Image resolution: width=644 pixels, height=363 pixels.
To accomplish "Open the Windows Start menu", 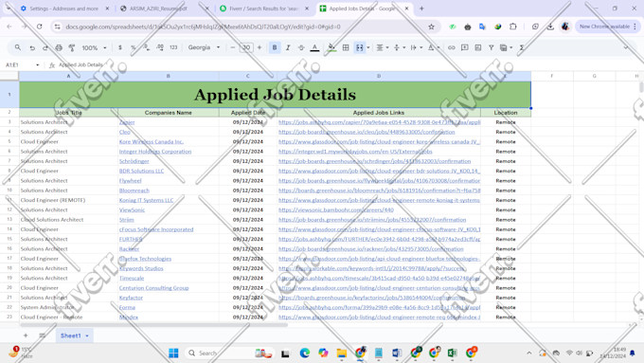I will [x=173, y=354].
